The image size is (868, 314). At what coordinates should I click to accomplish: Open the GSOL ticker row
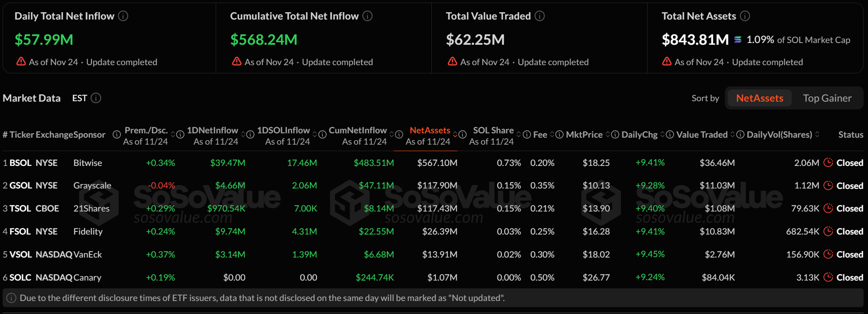pos(21,185)
